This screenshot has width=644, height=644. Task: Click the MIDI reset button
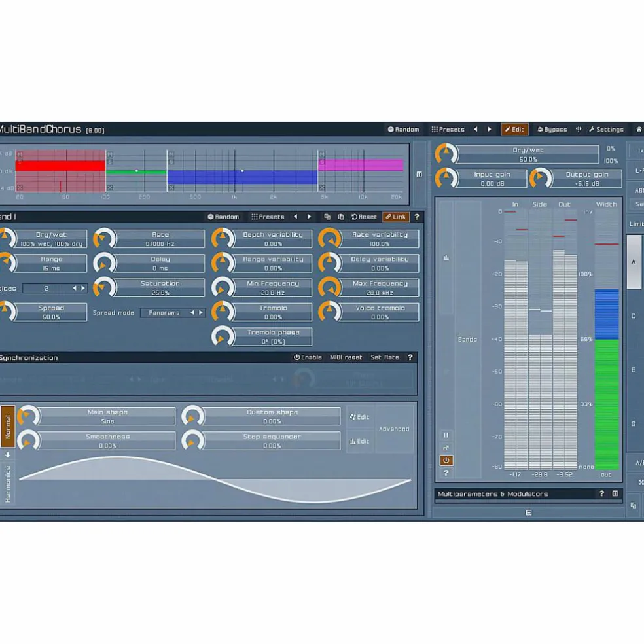coord(346,357)
